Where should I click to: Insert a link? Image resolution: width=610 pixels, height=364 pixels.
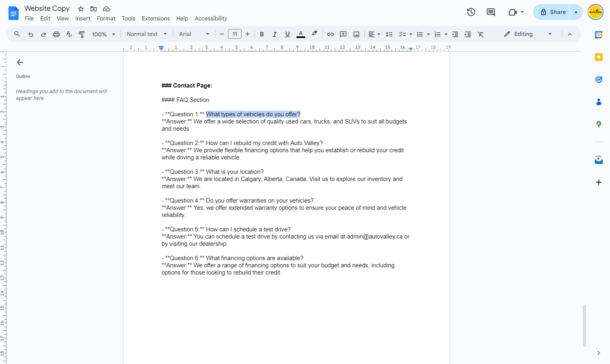(330, 34)
